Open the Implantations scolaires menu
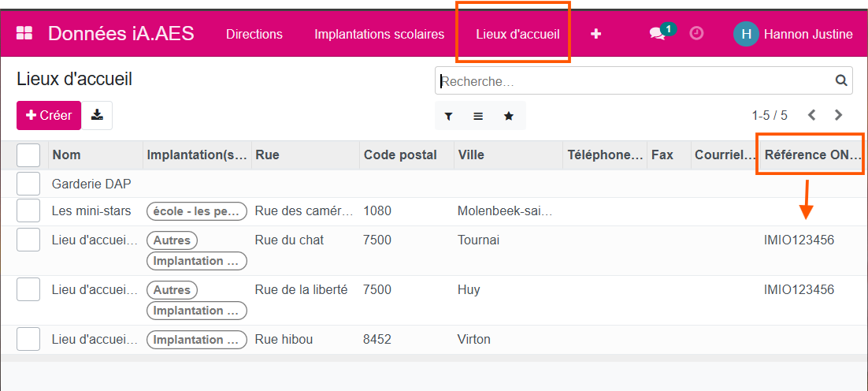Screen dimensions: 868x391 tap(379, 34)
